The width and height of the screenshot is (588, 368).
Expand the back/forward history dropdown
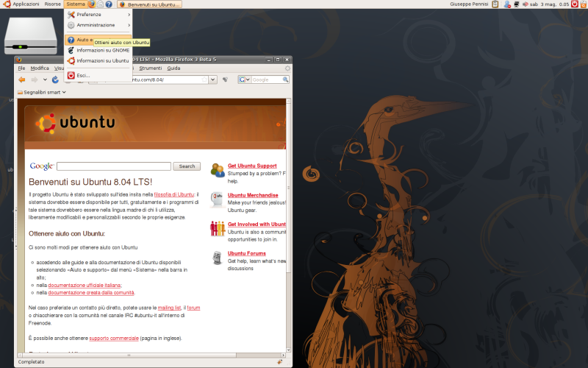tap(45, 79)
